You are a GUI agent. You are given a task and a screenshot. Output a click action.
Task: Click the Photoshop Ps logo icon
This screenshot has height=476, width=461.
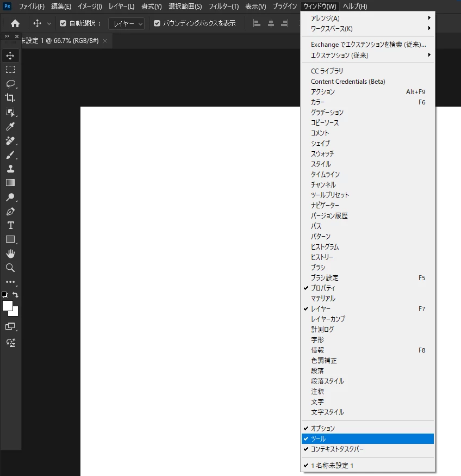[x=7, y=6]
